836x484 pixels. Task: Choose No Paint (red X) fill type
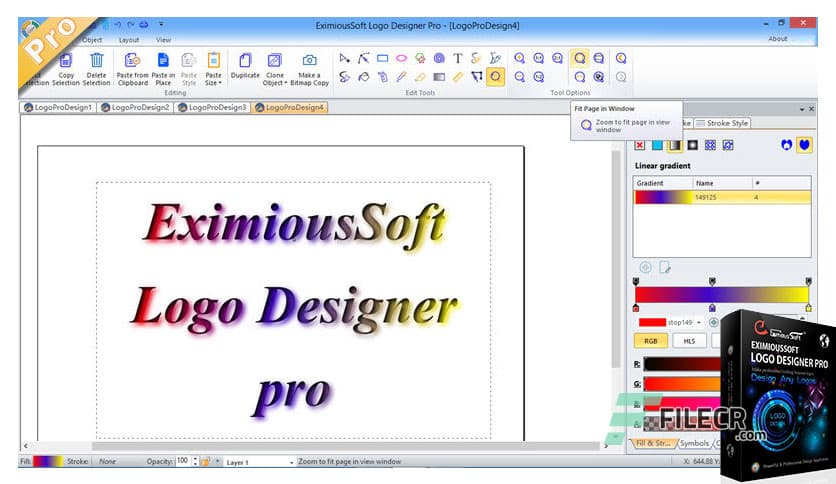coord(640,145)
